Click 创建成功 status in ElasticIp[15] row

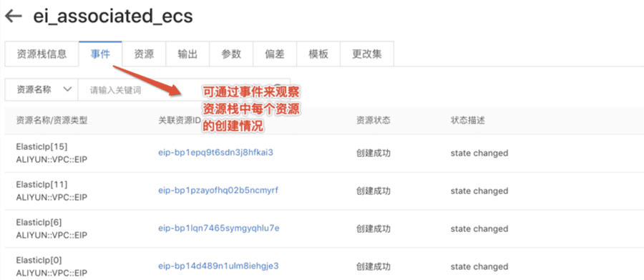[x=373, y=153]
